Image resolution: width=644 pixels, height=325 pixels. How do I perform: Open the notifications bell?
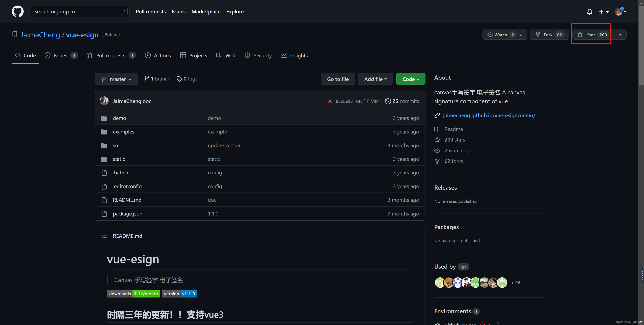pyautogui.click(x=589, y=12)
